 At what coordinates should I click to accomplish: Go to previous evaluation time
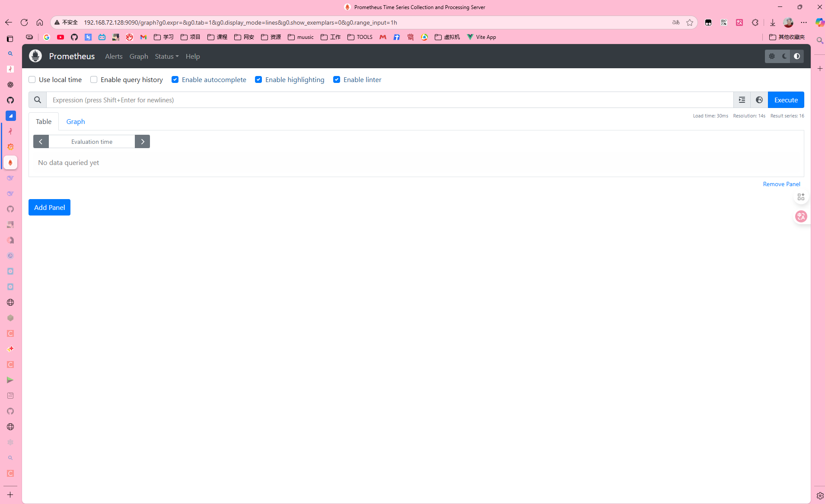point(41,142)
